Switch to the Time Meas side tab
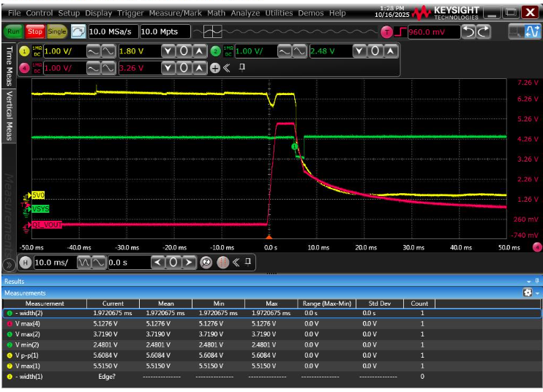 [9, 66]
